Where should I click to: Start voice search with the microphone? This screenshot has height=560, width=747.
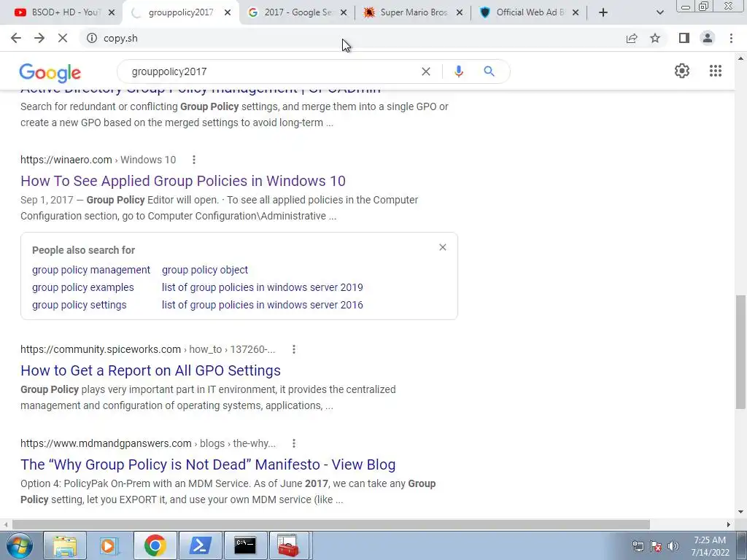[459, 71]
